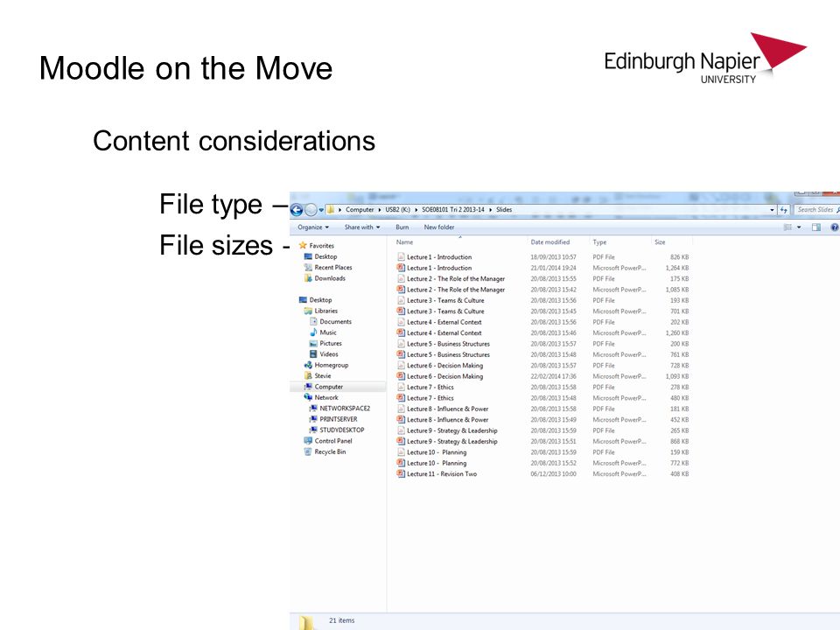The image size is (840, 630).
Task: Click PowerPoint icon of Lecture 9 - Strategy & Leadership
Action: pos(401,441)
